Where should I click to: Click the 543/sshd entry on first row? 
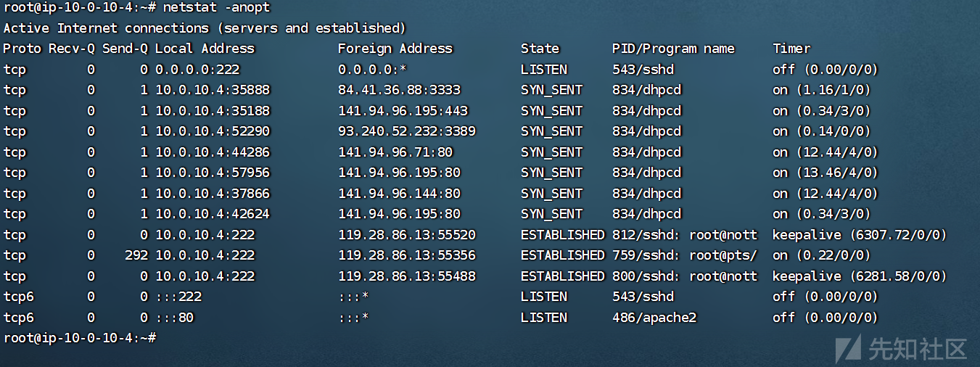tap(643, 70)
